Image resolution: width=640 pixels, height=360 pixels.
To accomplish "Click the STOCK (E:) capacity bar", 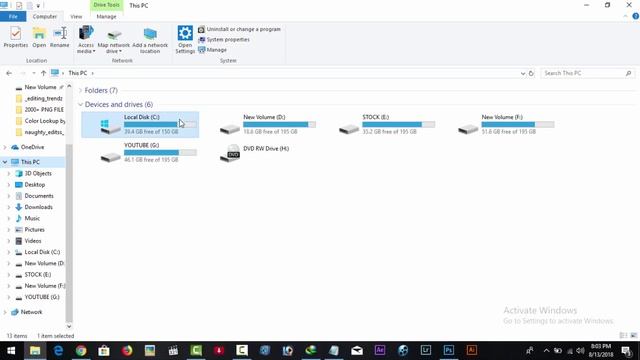I will point(399,124).
